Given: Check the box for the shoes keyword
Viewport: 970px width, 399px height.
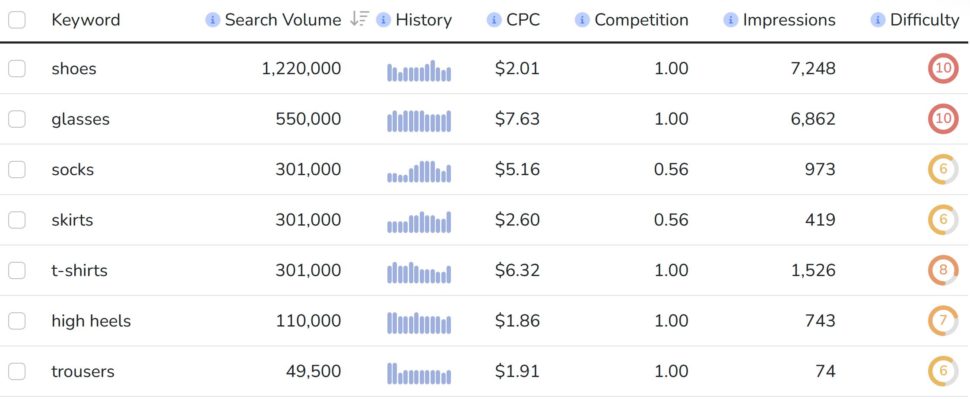Looking at the screenshot, I should point(17,69).
